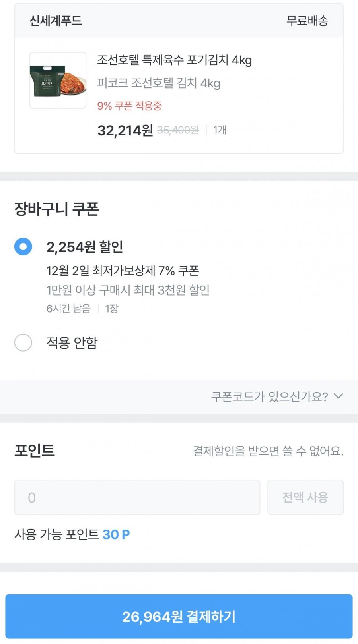Expand the 쿠폰코드가 있으신가요? section
This screenshot has height=644, width=358.
pos(270,396)
